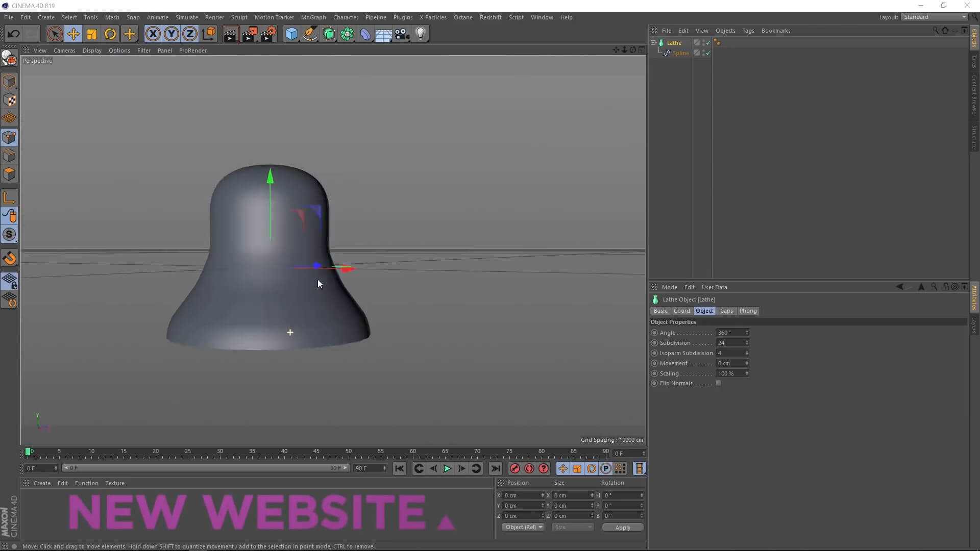This screenshot has height=551, width=980.
Task: Lock the X axis with the X icon
Action: coord(153,34)
